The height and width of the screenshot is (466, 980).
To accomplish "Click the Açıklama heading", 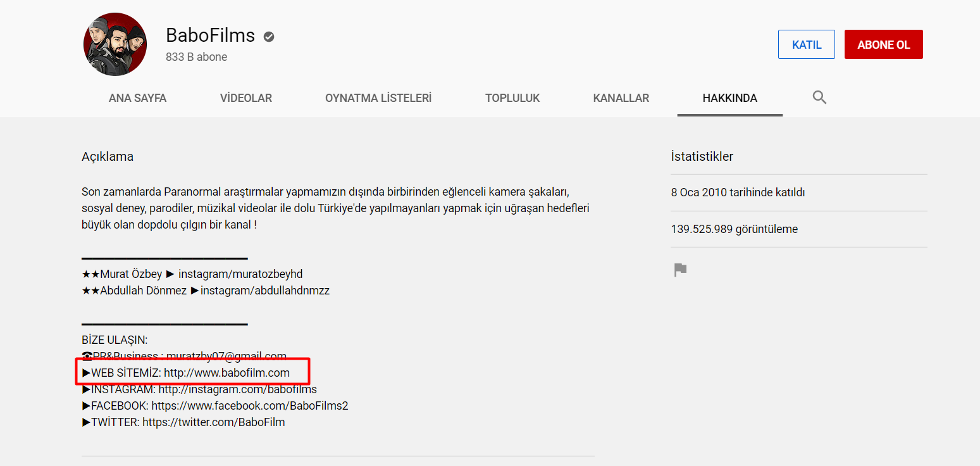I will [108, 156].
